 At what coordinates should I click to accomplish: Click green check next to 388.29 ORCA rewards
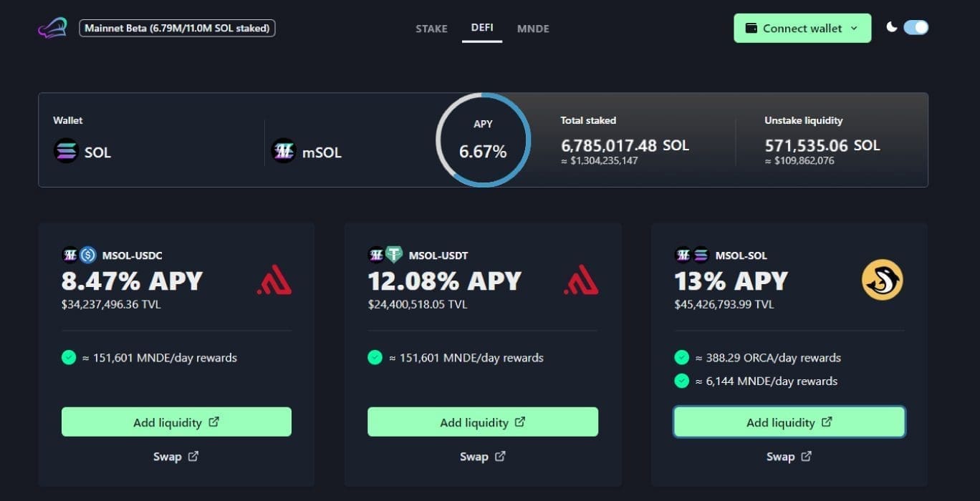(x=681, y=357)
